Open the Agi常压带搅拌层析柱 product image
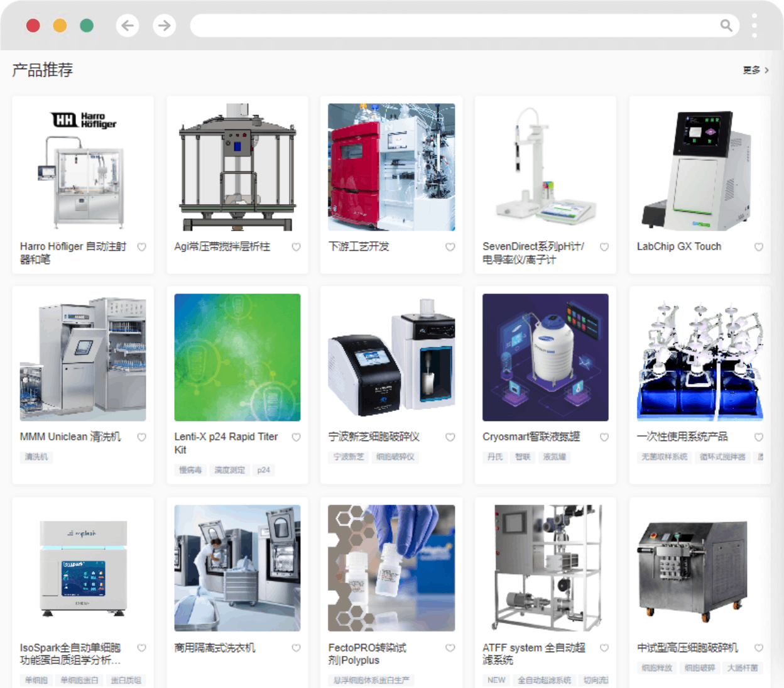 (237, 167)
